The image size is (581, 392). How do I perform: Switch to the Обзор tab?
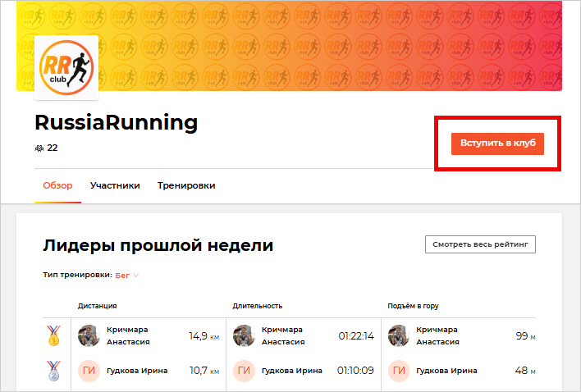tap(58, 185)
